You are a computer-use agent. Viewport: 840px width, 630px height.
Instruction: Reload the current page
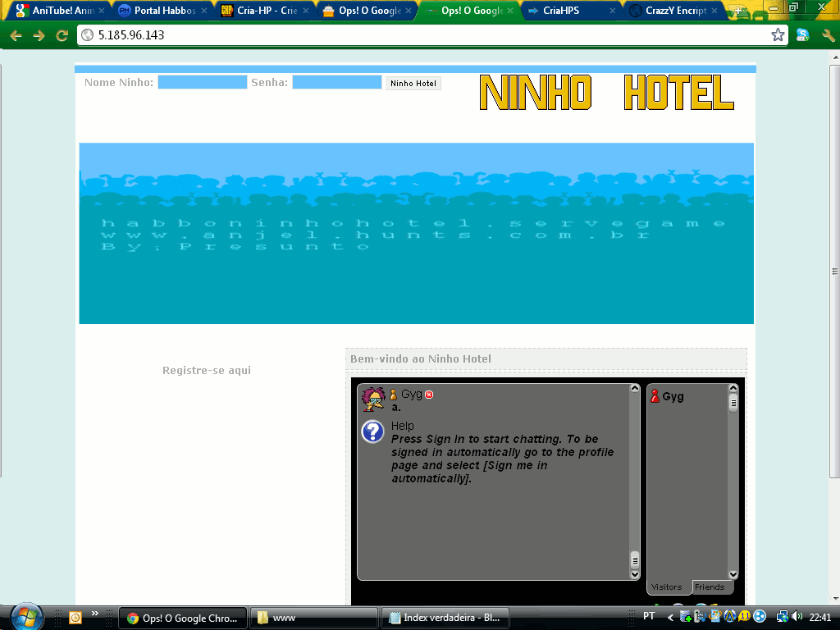pos(62,35)
